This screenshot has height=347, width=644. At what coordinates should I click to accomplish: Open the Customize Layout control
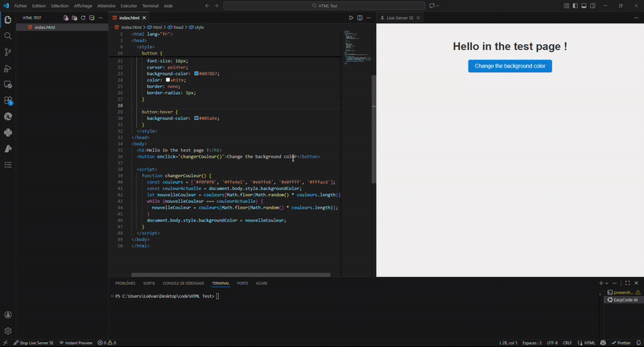point(567,6)
